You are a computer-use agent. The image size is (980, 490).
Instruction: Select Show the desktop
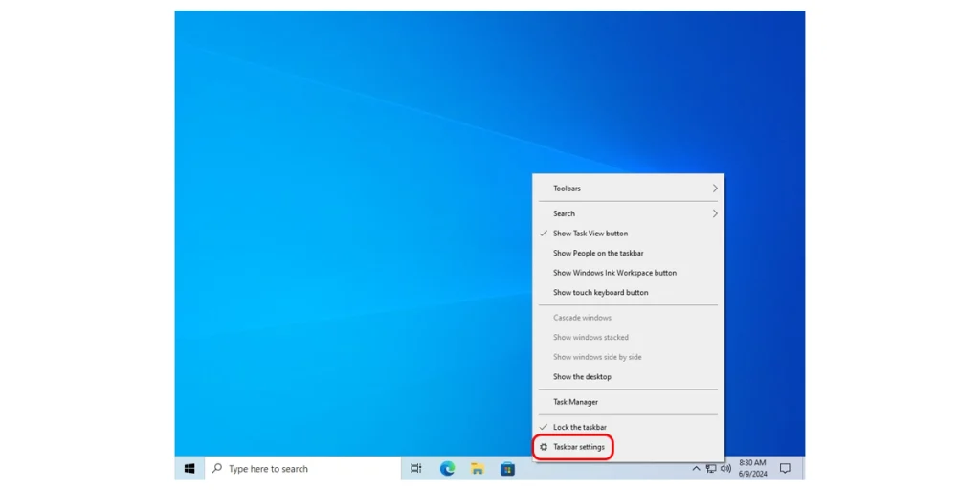(628, 376)
